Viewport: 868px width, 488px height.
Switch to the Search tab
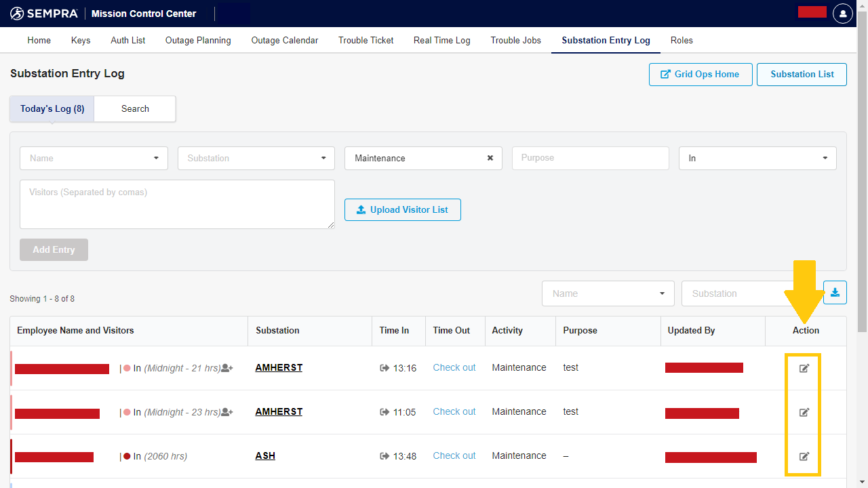click(135, 108)
